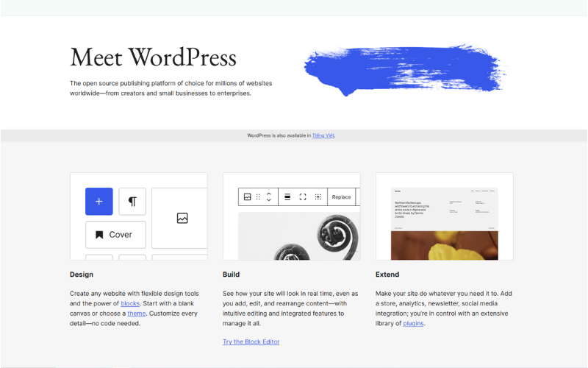Click the Build section heading

coord(231,275)
